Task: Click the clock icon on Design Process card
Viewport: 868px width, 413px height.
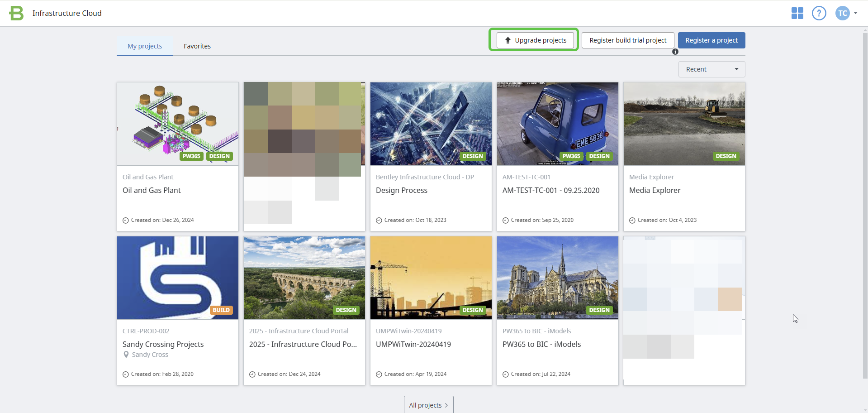Action: 379,221
